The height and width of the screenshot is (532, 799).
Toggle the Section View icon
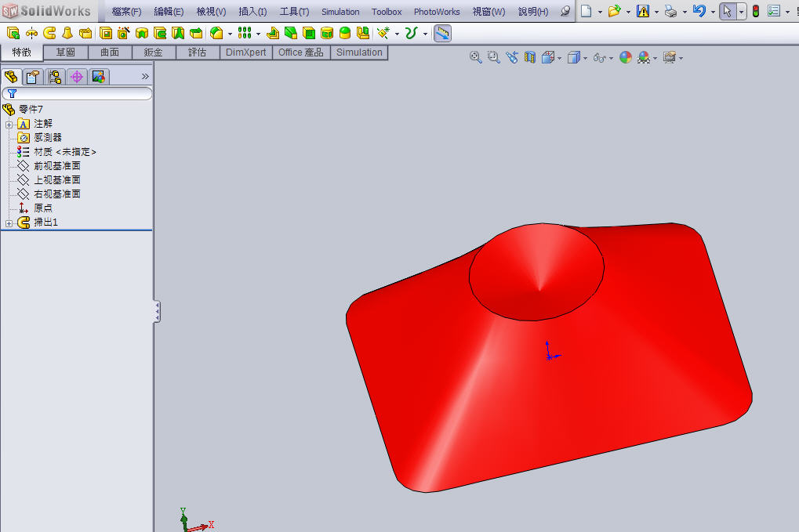[530, 57]
